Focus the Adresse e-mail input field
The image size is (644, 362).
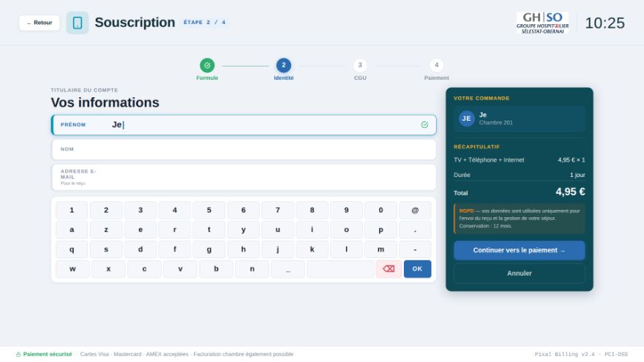click(244, 177)
